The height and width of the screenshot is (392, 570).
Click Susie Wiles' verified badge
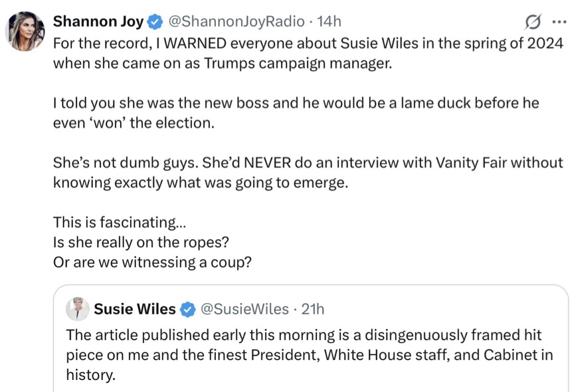[x=188, y=309]
